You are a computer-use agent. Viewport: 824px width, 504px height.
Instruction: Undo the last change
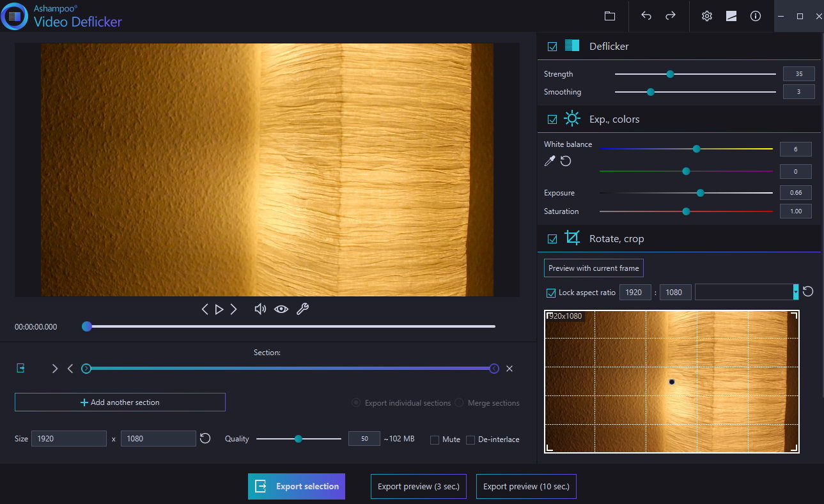click(646, 16)
